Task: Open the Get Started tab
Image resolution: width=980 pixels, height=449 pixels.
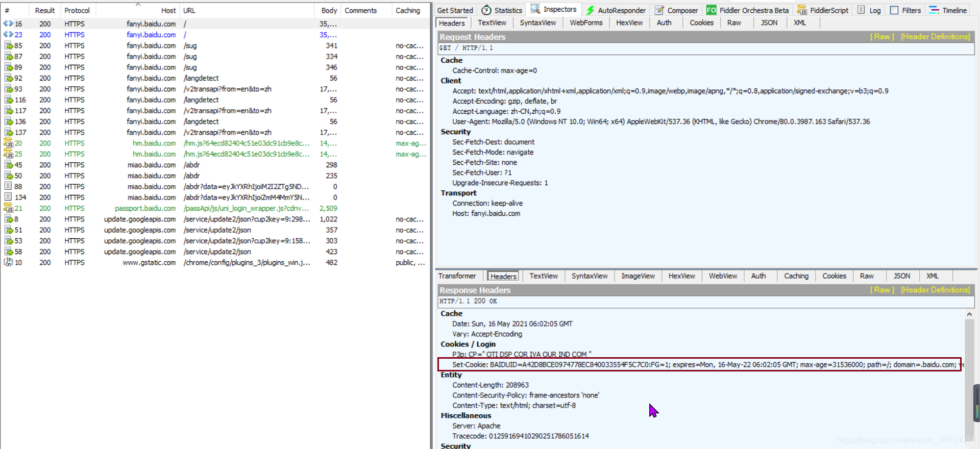Action: pyautogui.click(x=455, y=10)
